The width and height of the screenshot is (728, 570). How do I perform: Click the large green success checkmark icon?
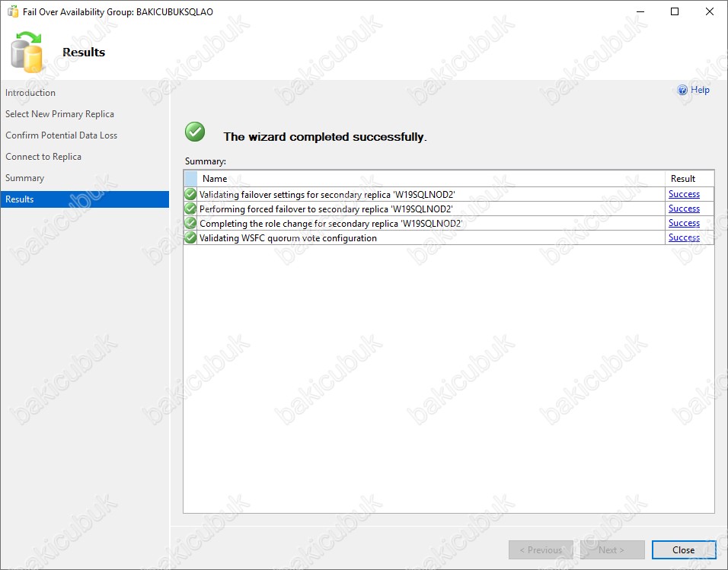pyautogui.click(x=195, y=132)
